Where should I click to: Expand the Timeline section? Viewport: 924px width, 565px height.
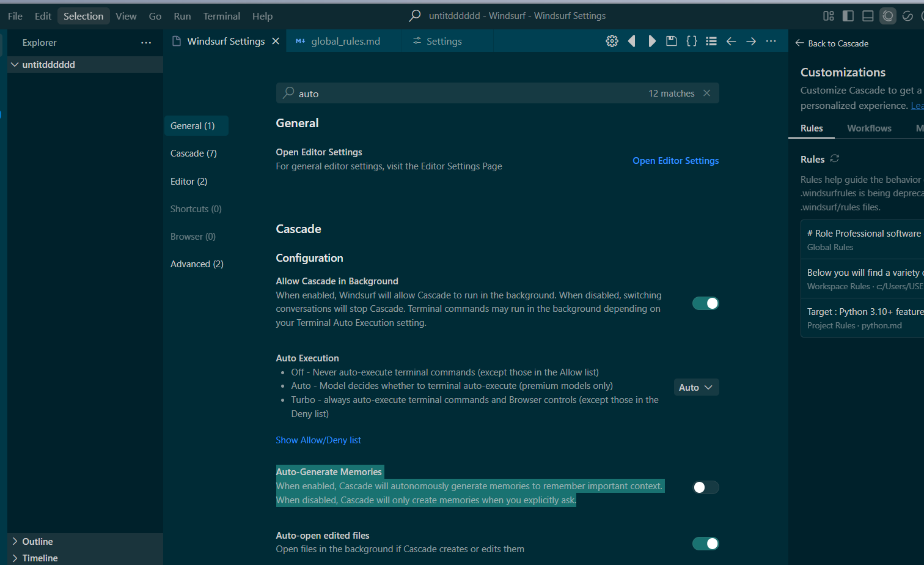click(85, 558)
